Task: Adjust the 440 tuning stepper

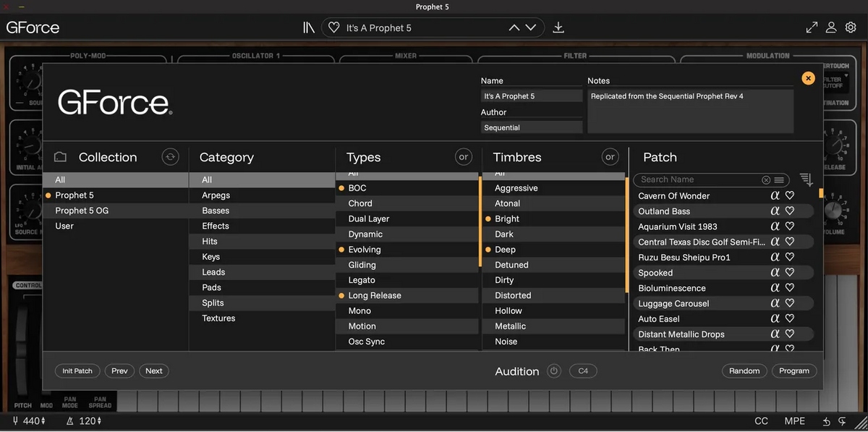Action: [43, 421]
